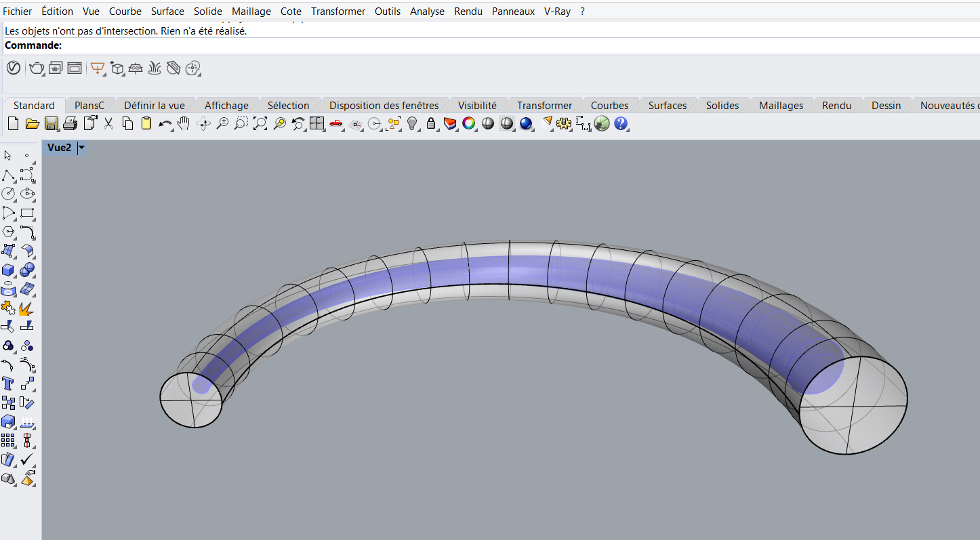
Task: Switch to the Affichage toolbar tab
Action: point(226,105)
